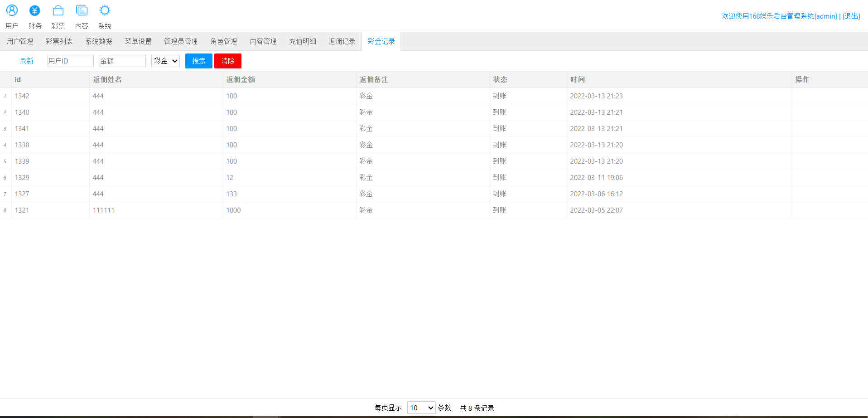The width and height of the screenshot is (868, 418).
Task: Click the timestamp 2022-03-06 16:12
Action: pyautogui.click(x=596, y=194)
